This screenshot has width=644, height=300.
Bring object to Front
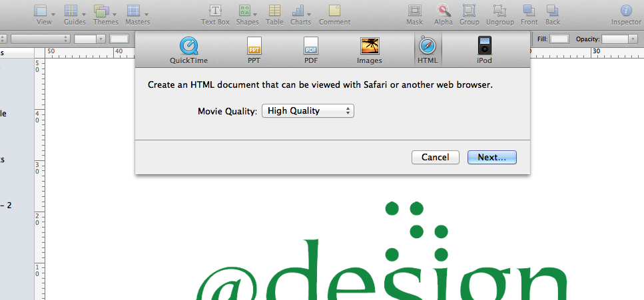click(x=529, y=15)
